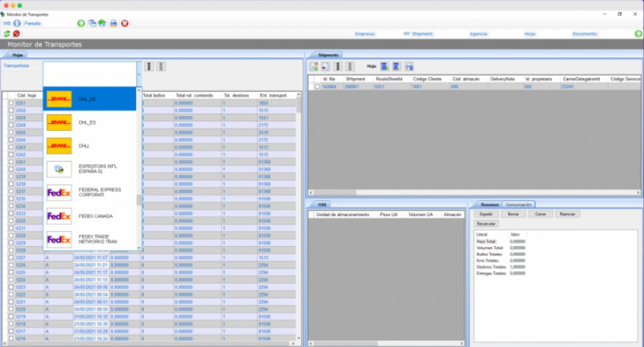Click second Hoja sheet icon in Shipments toolbar
The image size is (644, 347).
point(396,66)
